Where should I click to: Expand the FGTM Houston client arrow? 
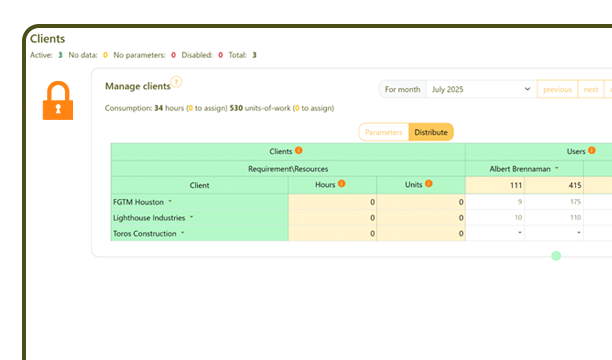click(x=170, y=201)
